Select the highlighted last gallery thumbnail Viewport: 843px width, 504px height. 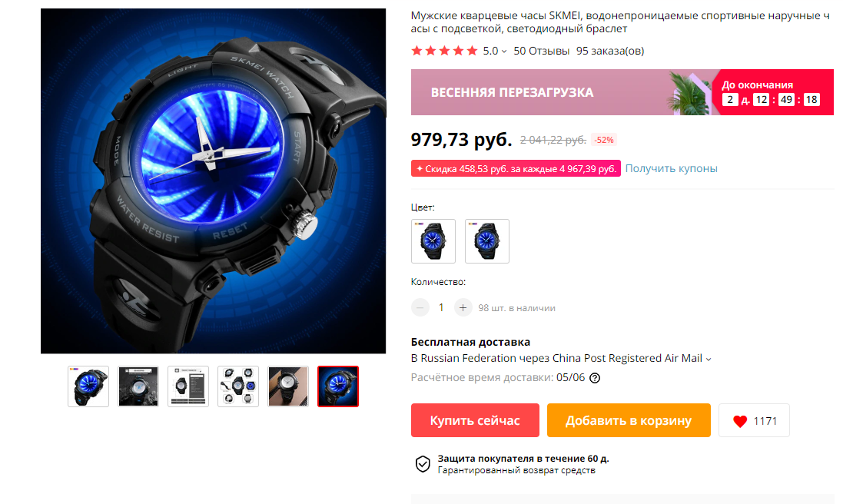click(338, 386)
